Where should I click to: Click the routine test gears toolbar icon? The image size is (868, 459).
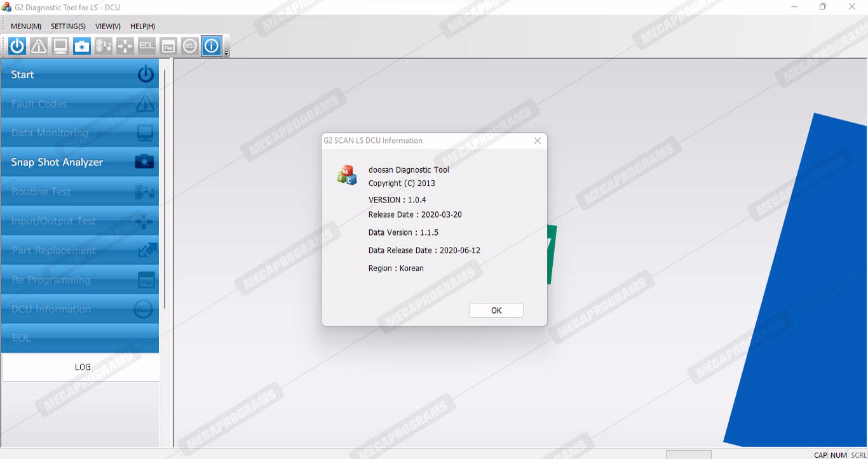[x=104, y=46]
